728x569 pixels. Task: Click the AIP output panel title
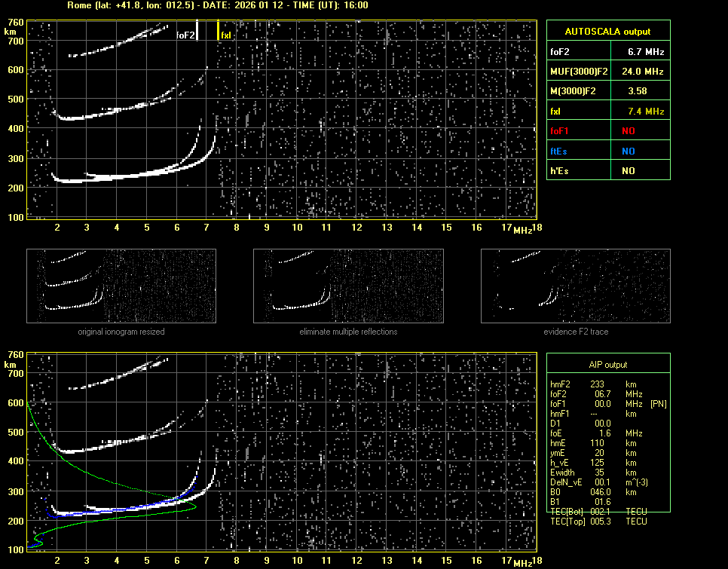tap(608, 365)
